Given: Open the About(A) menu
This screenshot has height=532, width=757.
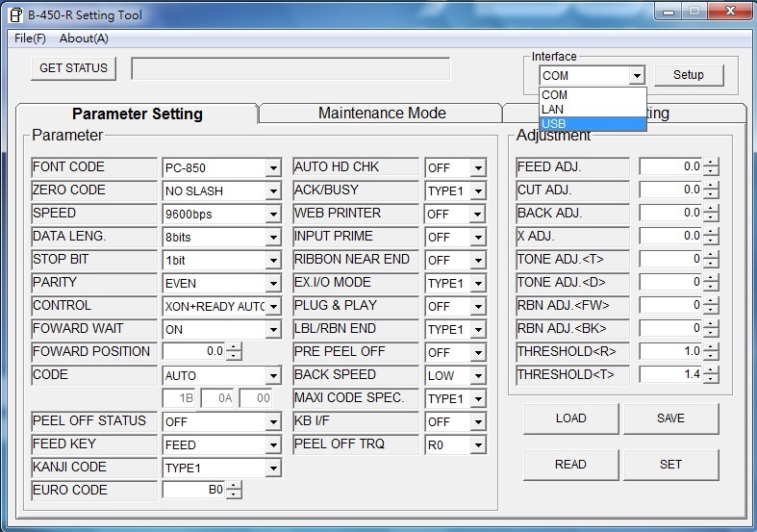Looking at the screenshot, I should pyautogui.click(x=84, y=38).
